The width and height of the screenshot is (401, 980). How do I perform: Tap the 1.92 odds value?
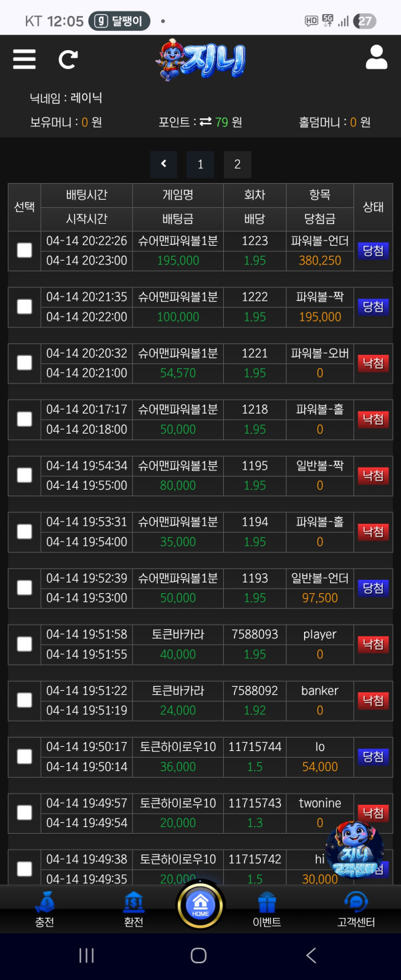255,710
